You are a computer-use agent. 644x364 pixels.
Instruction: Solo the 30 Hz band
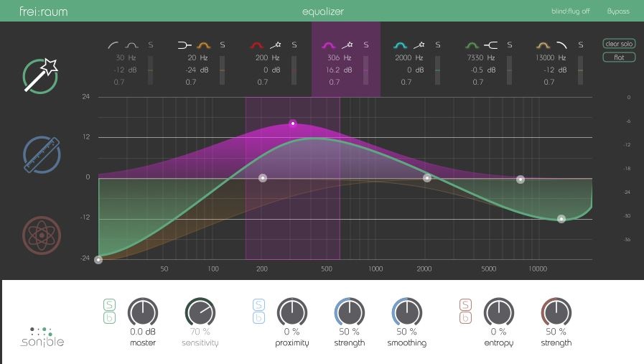click(151, 45)
